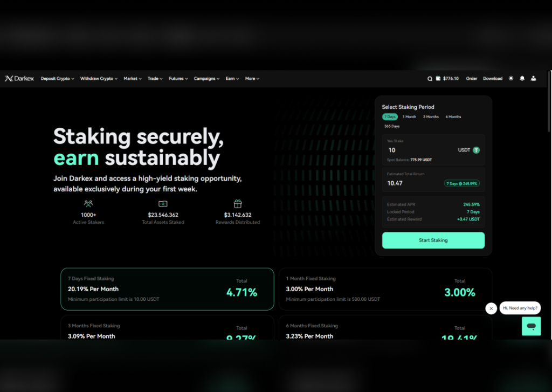Open the Download menu item
Screen dimensions: 552x392
coord(493,79)
